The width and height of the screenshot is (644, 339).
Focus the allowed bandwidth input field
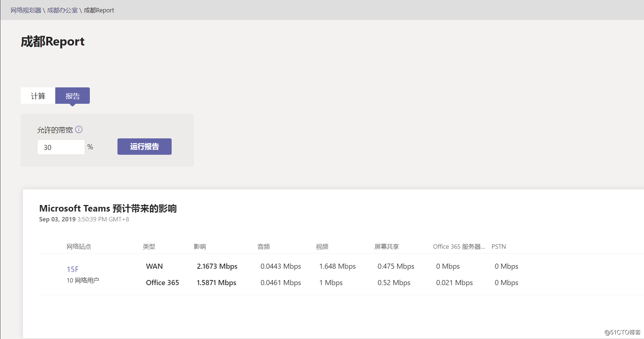(x=61, y=147)
